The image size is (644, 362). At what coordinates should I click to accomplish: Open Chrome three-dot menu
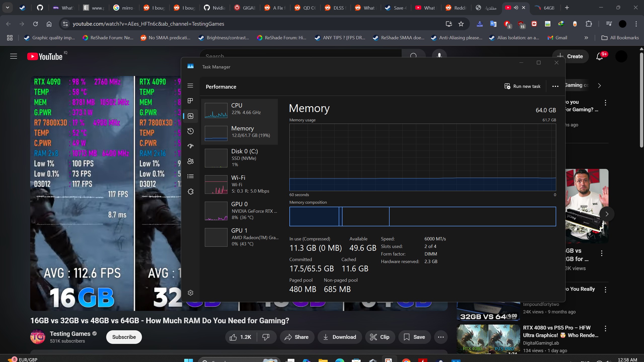click(x=636, y=24)
